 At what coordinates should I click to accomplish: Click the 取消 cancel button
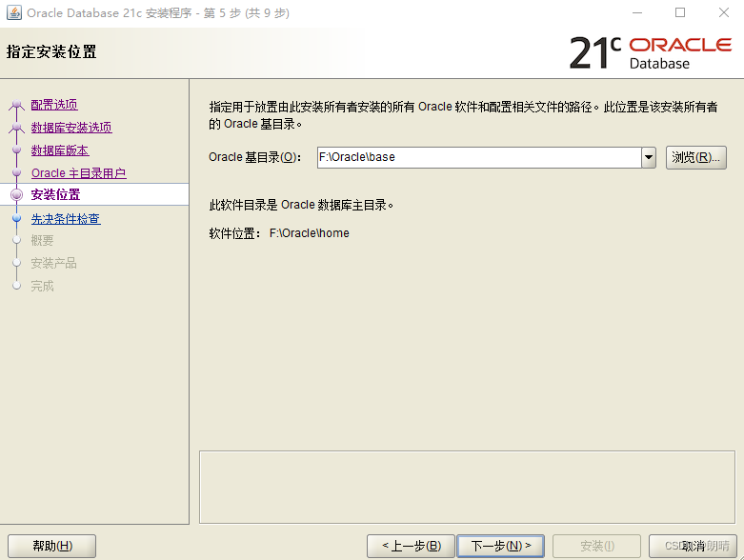[693, 547]
